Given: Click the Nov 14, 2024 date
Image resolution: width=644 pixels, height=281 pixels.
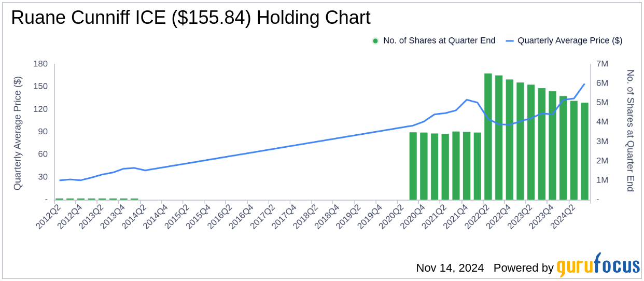Looking at the screenshot, I should (450, 268).
